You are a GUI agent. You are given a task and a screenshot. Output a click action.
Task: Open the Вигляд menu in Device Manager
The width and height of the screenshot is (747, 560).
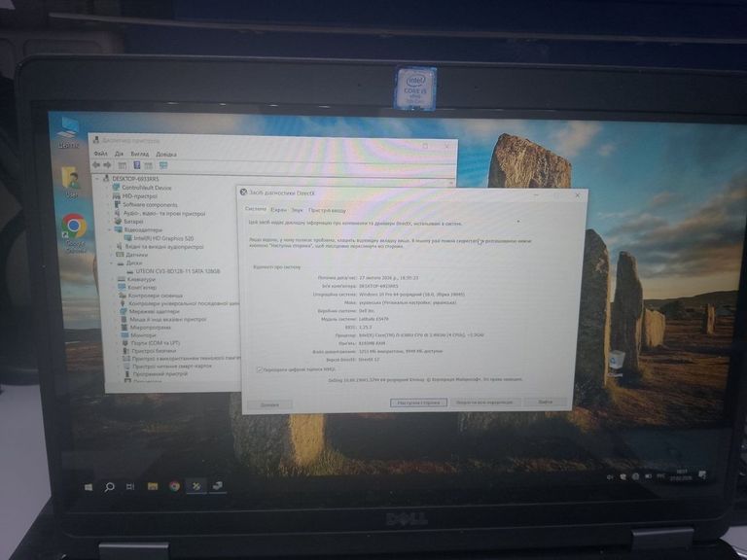point(140,154)
